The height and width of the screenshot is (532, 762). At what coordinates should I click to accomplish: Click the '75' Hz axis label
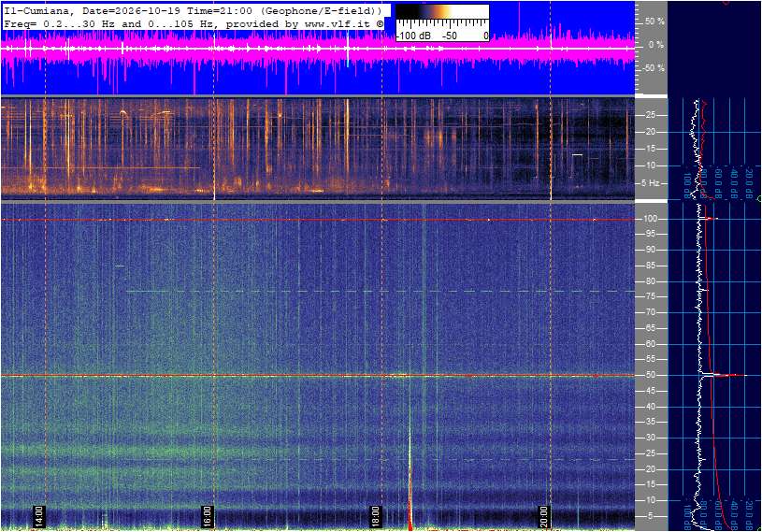(x=650, y=296)
